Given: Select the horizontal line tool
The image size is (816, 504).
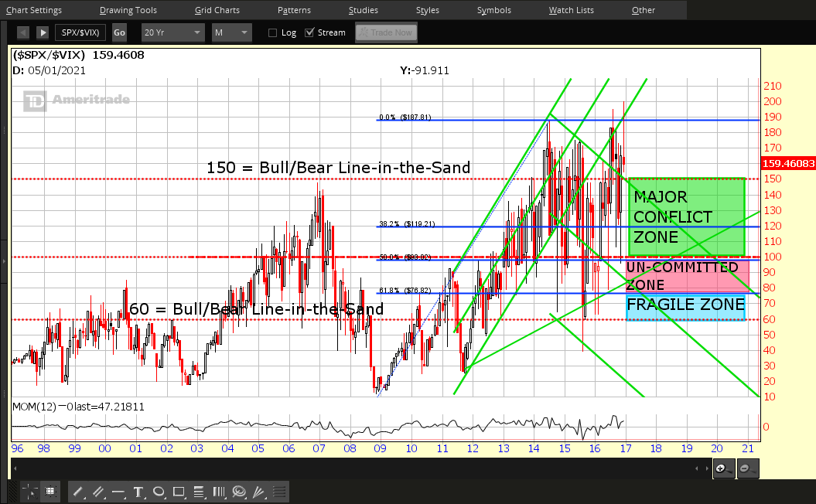Looking at the screenshot, I should pyautogui.click(x=118, y=492).
